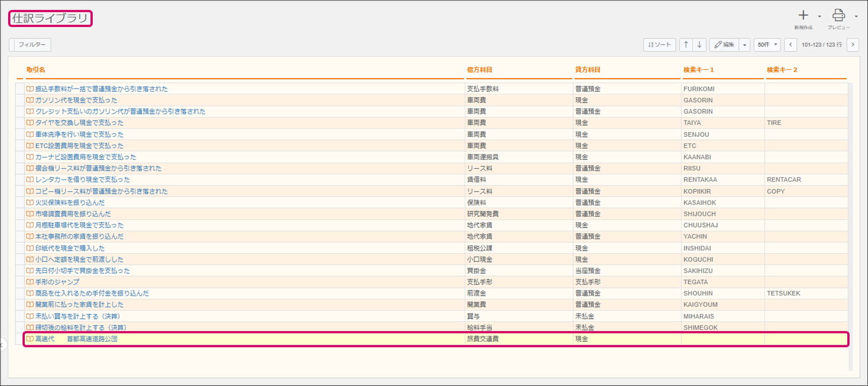Sort by the 借方科目 column header
The width and height of the screenshot is (868, 386).
479,70
